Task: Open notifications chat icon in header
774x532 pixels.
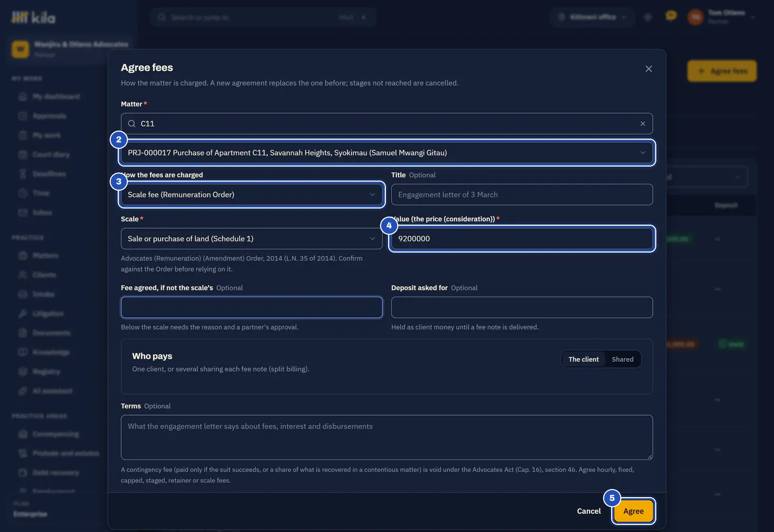Action: coord(671,16)
